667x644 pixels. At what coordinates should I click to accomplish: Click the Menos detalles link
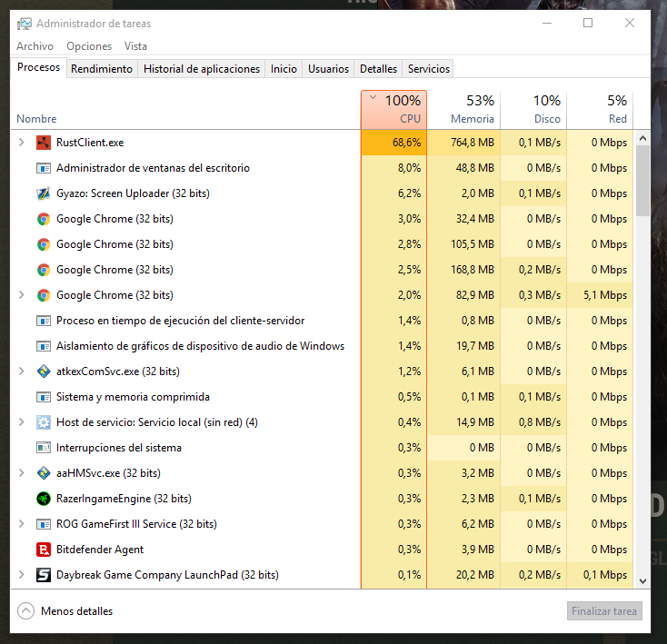[x=76, y=610]
